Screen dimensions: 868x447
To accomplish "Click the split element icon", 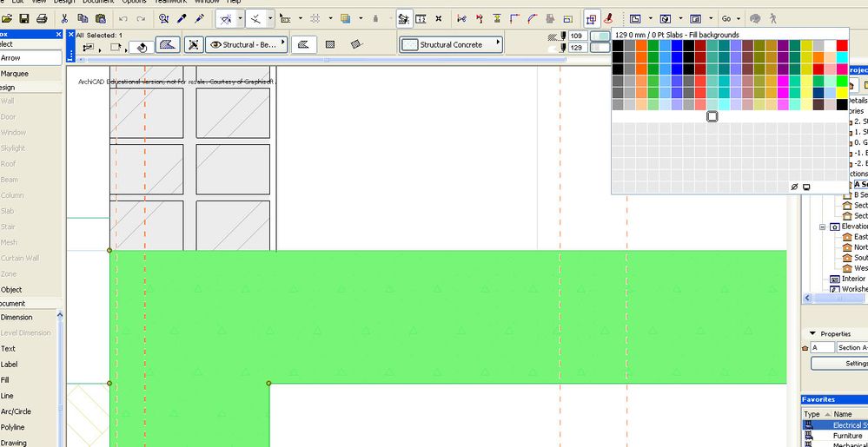I will point(461,19).
